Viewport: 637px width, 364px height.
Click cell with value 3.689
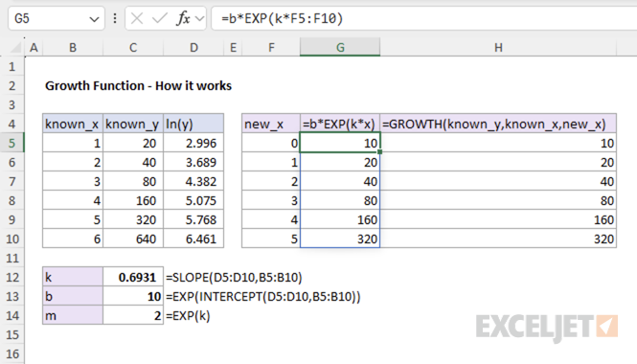point(193,162)
